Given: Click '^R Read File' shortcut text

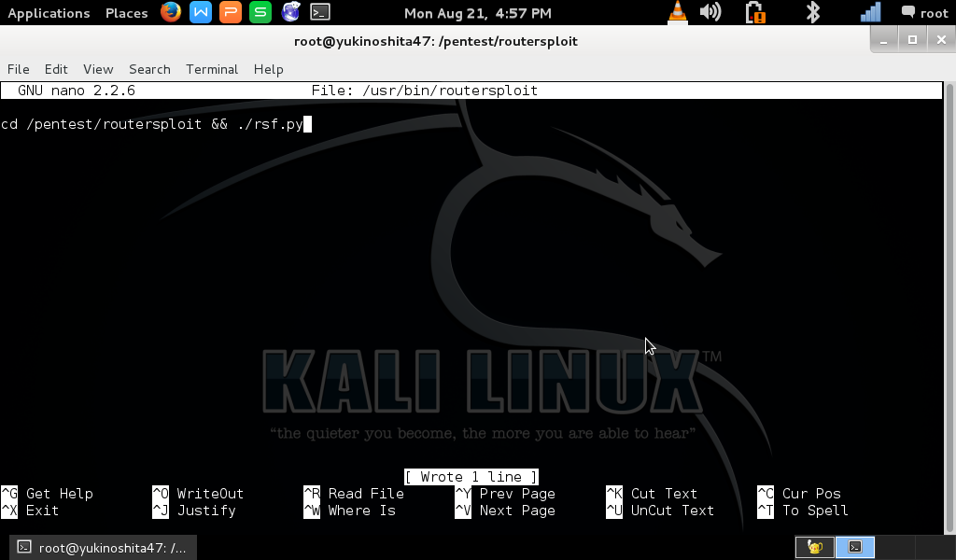Looking at the screenshot, I should [x=354, y=494].
